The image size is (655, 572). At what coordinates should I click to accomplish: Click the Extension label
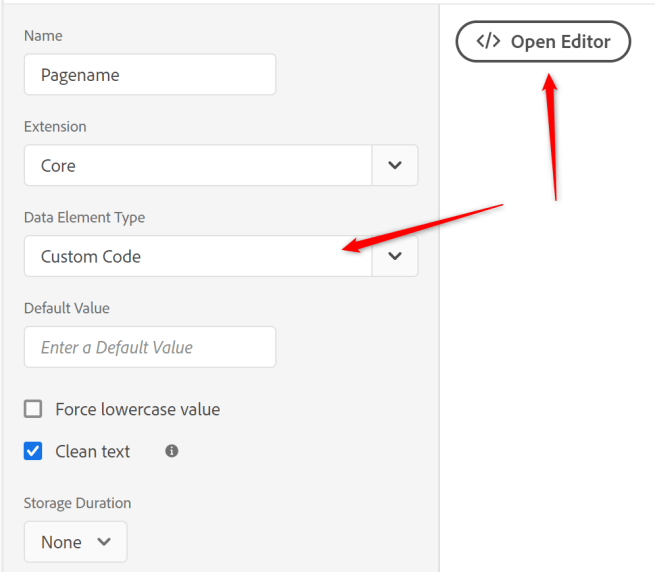55,127
